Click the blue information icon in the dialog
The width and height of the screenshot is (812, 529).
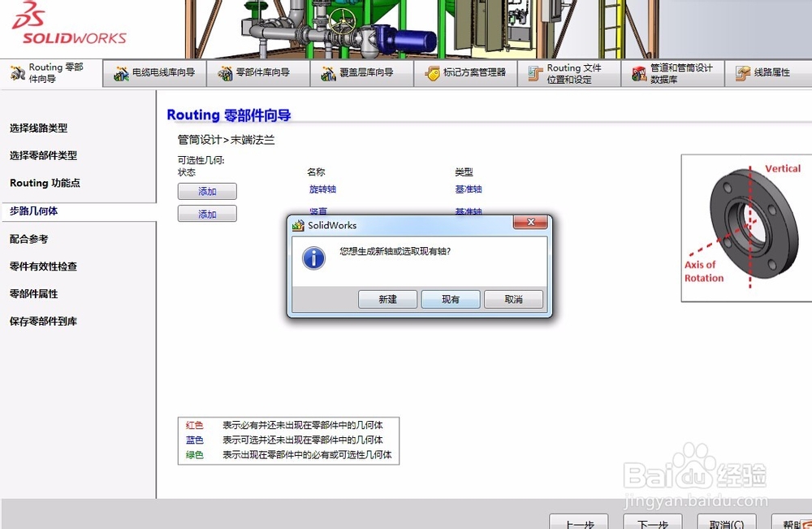pyautogui.click(x=313, y=258)
